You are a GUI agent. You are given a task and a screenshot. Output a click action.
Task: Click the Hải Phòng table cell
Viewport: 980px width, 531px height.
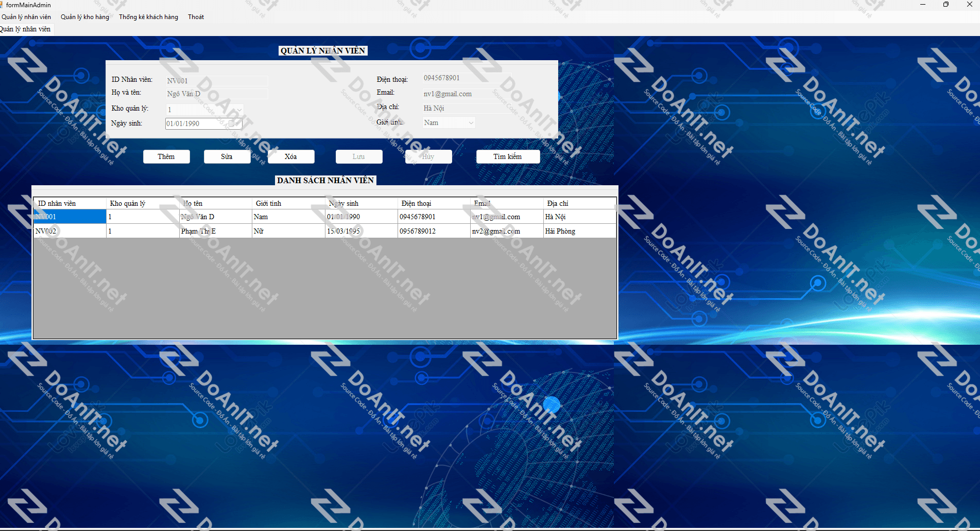click(580, 231)
